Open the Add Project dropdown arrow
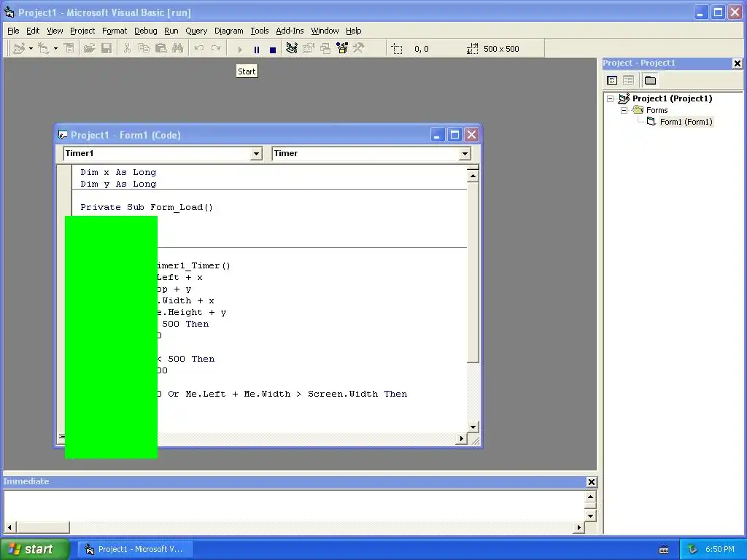This screenshot has height=560, width=747. [x=31, y=49]
